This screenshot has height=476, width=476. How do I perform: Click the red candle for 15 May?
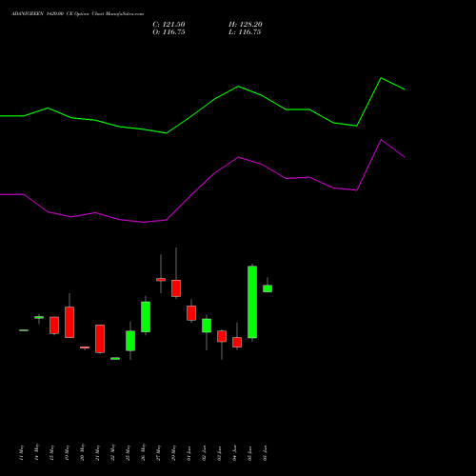[x=54, y=325]
